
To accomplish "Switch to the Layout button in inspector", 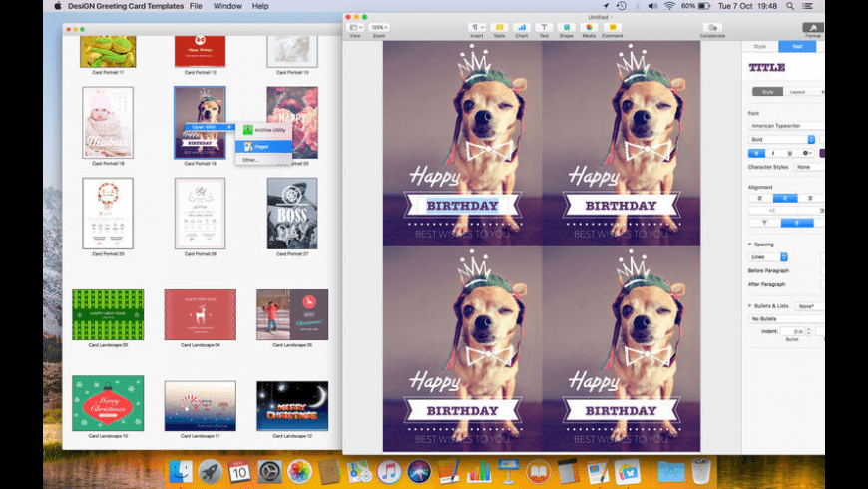I will point(797,92).
